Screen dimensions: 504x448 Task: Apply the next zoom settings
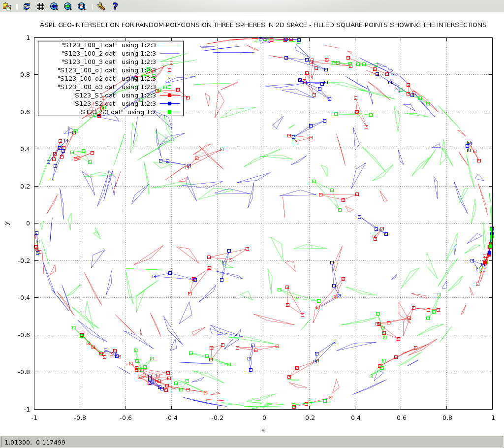point(68,6)
